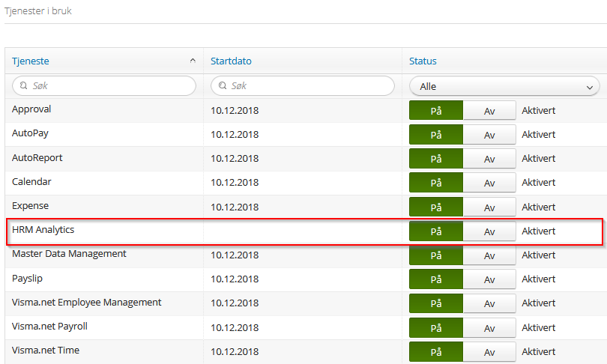Select the Calendar service name

click(31, 182)
